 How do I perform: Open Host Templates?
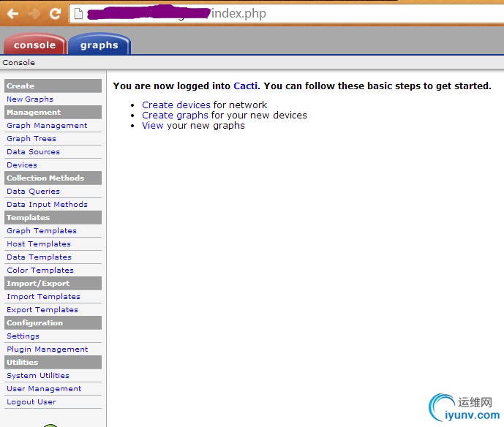[39, 244]
